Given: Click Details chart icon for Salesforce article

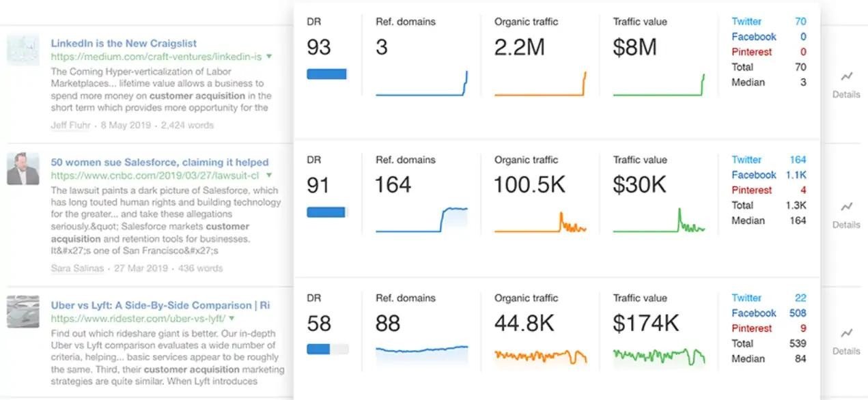Looking at the screenshot, I should click(x=846, y=207).
